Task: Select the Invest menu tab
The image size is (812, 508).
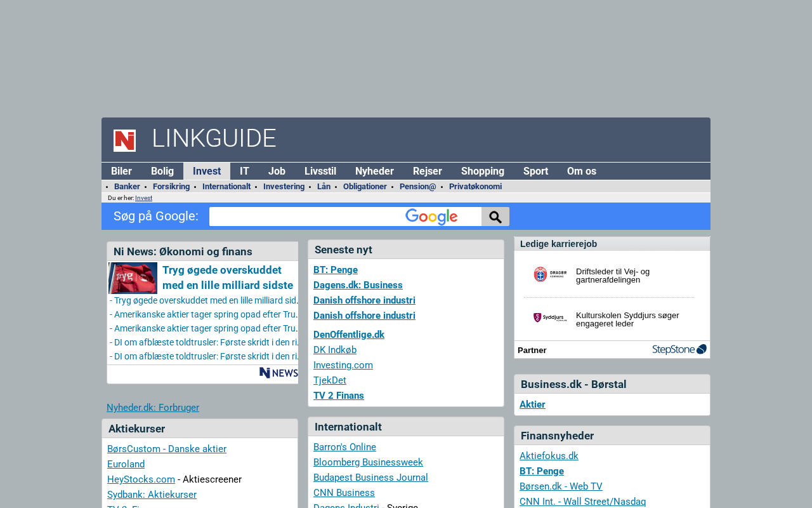Action: tap(207, 171)
